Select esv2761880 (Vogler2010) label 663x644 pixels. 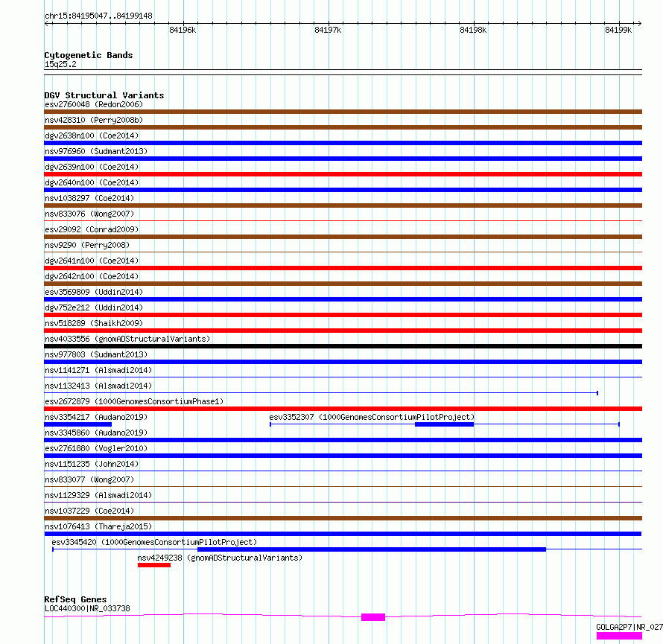[x=96, y=448]
